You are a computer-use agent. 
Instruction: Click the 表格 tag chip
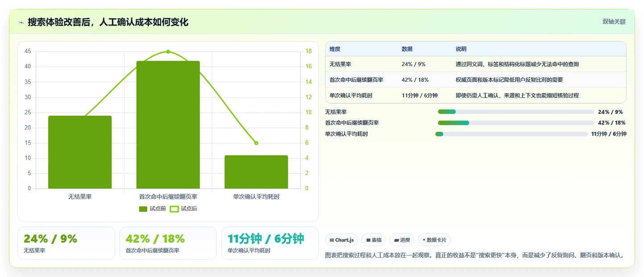374,240
